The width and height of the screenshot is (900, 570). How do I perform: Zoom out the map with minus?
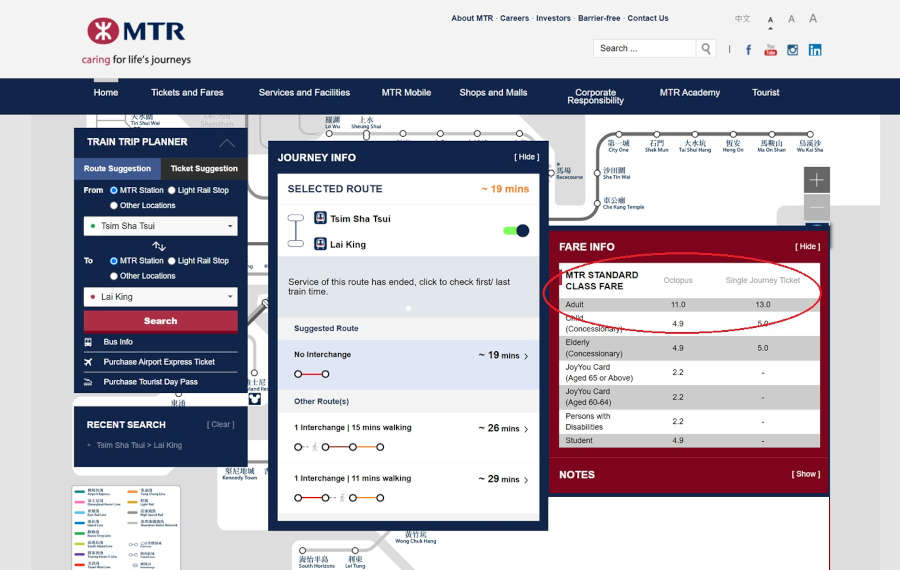(x=816, y=207)
